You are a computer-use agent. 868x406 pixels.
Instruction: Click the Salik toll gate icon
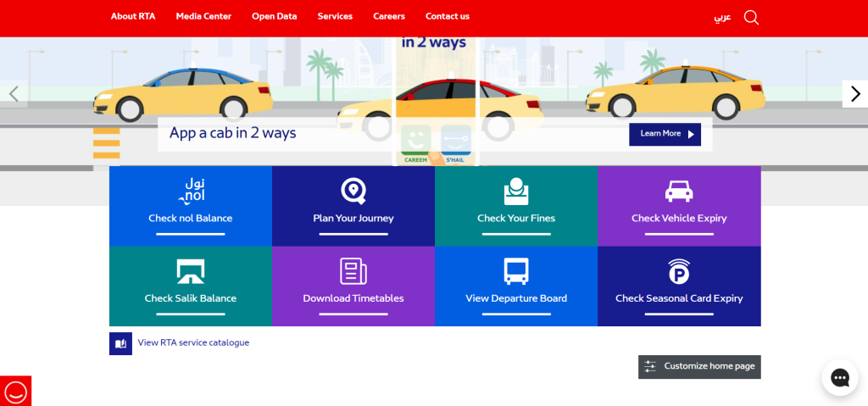191,271
